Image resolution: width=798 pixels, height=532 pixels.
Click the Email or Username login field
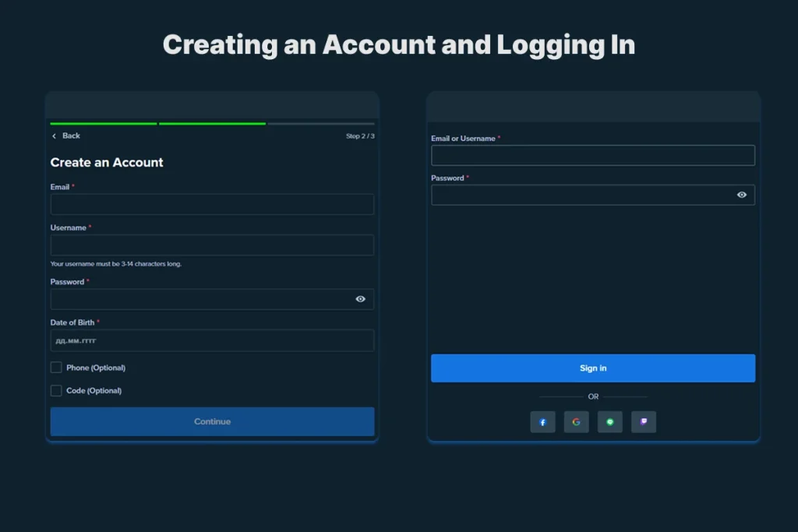pyautogui.click(x=593, y=155)
